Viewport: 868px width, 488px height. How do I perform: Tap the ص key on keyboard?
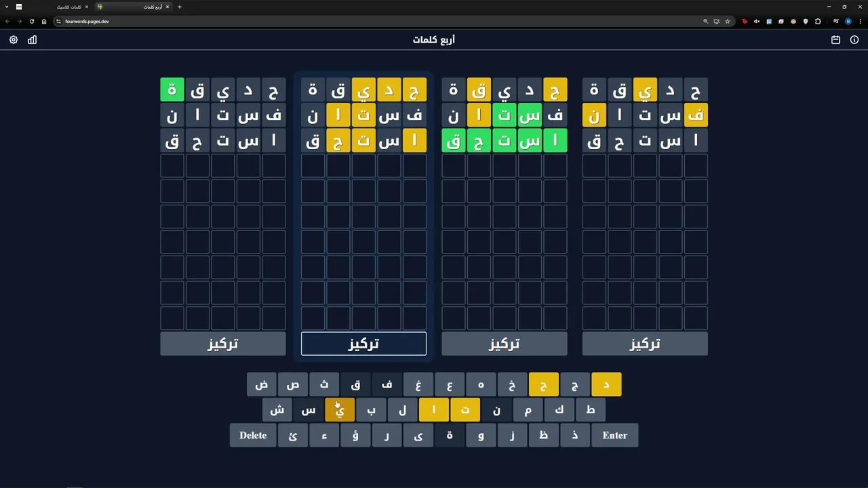click(x=293, y=384)
